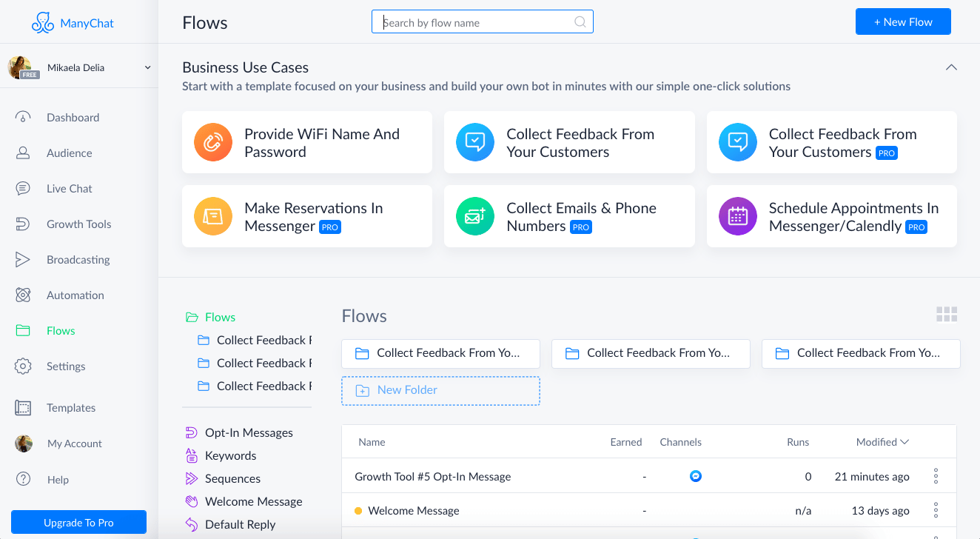Screen dimensions: 980x539
Task: Choose Schedule Appointments In Messenger/Calendly template
Action: coord(831,216)
